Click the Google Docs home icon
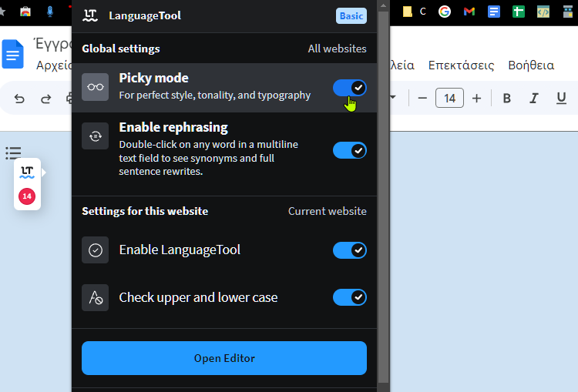Viewport: 578px width, 392px height. [13, 54]
